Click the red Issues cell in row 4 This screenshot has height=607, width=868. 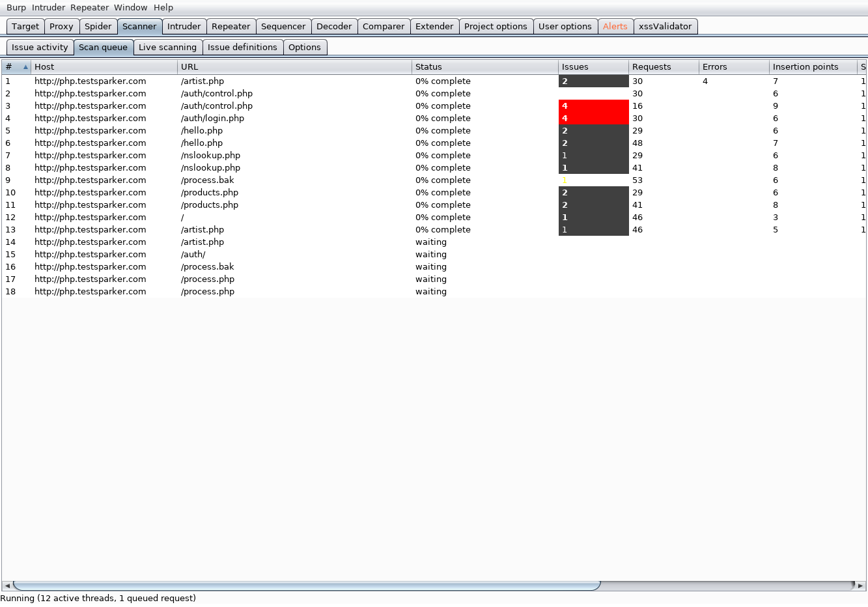point(594,119)
